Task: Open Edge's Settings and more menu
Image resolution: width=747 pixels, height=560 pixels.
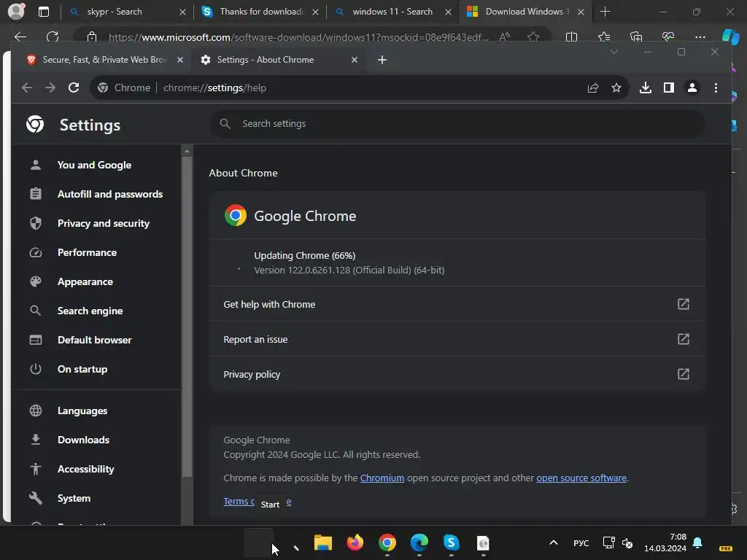Action: coord(700,36)
